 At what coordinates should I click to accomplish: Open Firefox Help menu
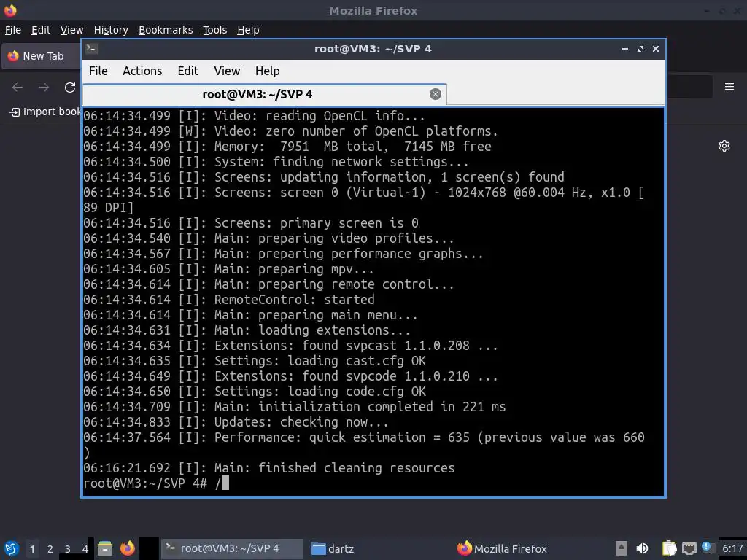pos(248,30)
